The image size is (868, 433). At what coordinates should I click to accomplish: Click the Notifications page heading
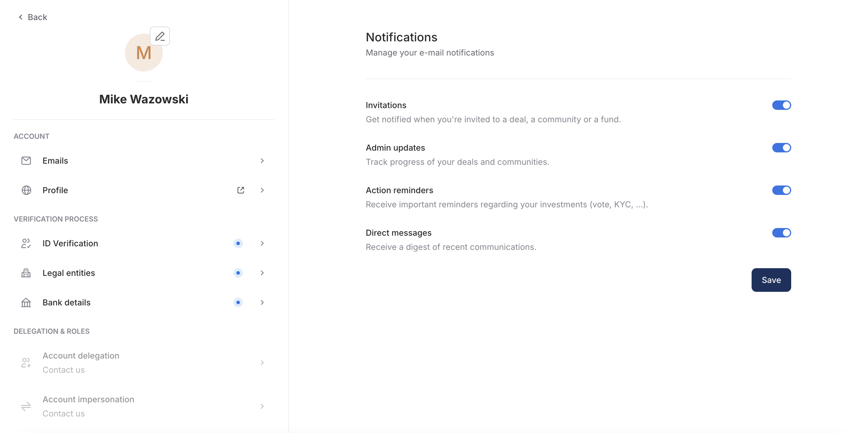(x=401, y=37)
